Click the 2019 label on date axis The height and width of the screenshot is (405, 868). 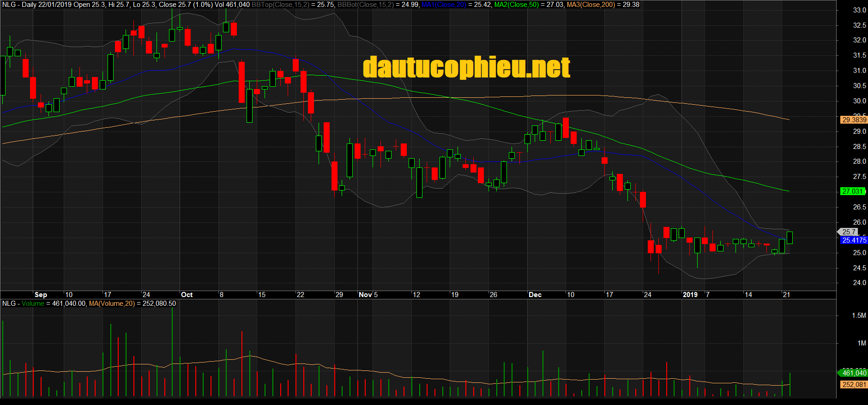(690, 295)
